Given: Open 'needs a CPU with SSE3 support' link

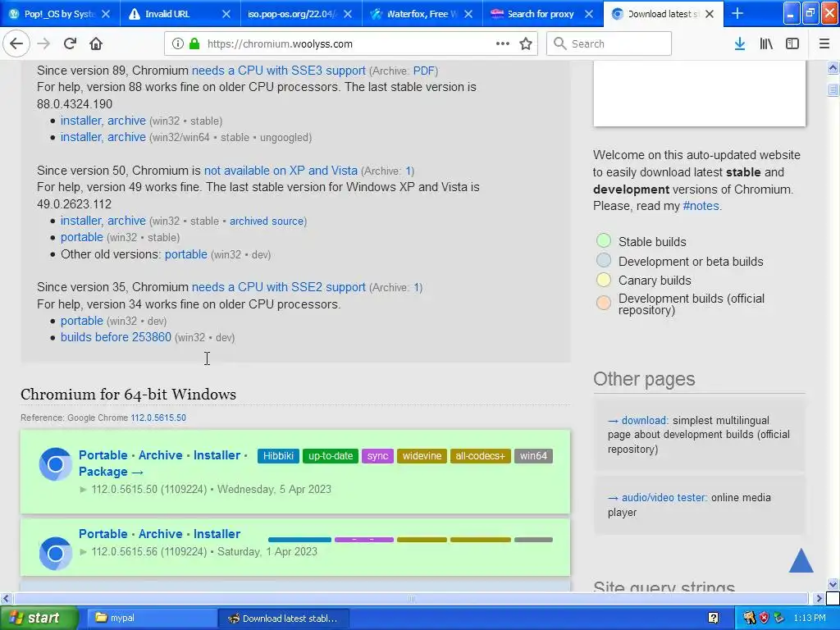Looking at the screenshot, I should click(x=279, y=71).
